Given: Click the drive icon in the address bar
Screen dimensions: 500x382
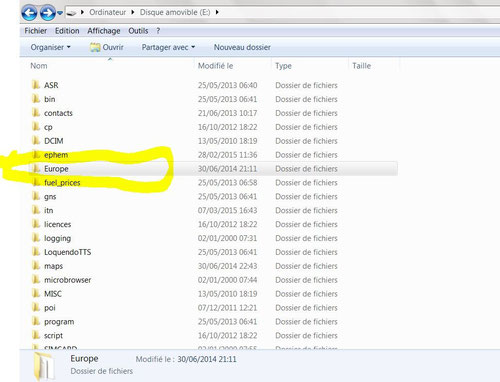Looking at the screenshot, I should pos(71,13).
